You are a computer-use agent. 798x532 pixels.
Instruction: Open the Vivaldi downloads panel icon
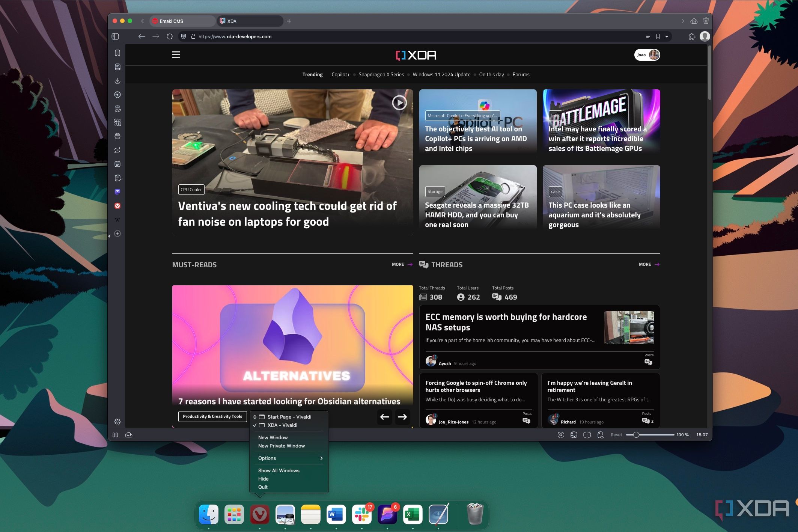tap(118, 80)
